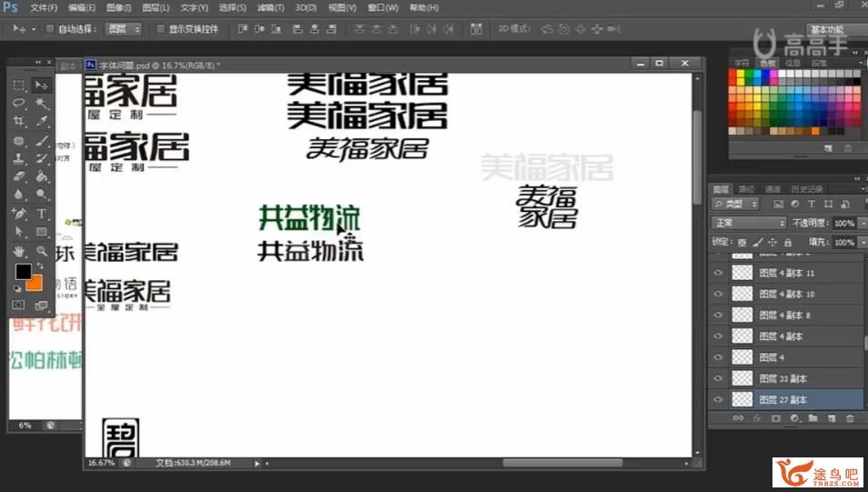The width and height of the screenshot is (868, 492).
Task: Click the auto-align layers icon in options bar
Action: (x=476, y=29)
